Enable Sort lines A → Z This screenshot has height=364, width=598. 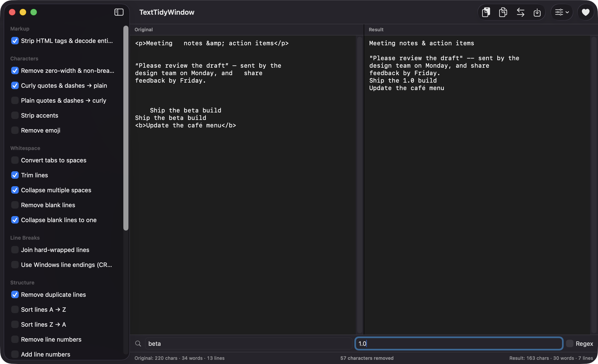coord(15,309)
